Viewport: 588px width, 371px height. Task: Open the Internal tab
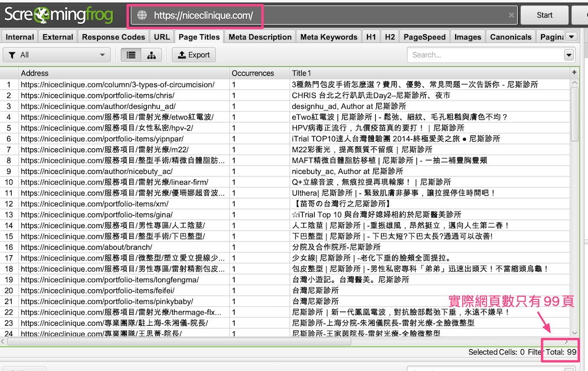[19, 37]
